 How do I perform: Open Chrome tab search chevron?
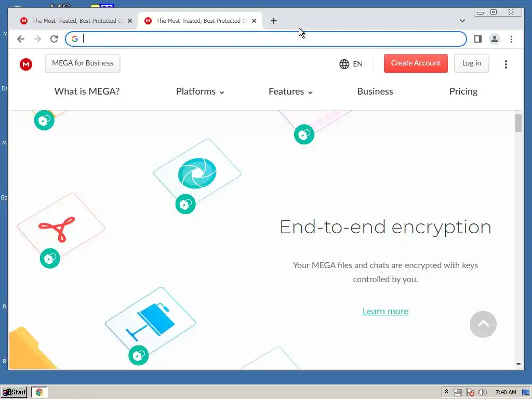pos(462,21)
